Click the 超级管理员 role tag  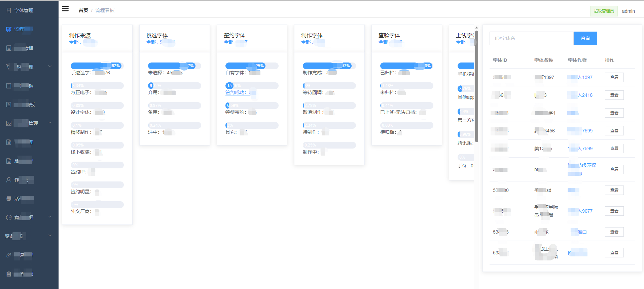point(604,11)
